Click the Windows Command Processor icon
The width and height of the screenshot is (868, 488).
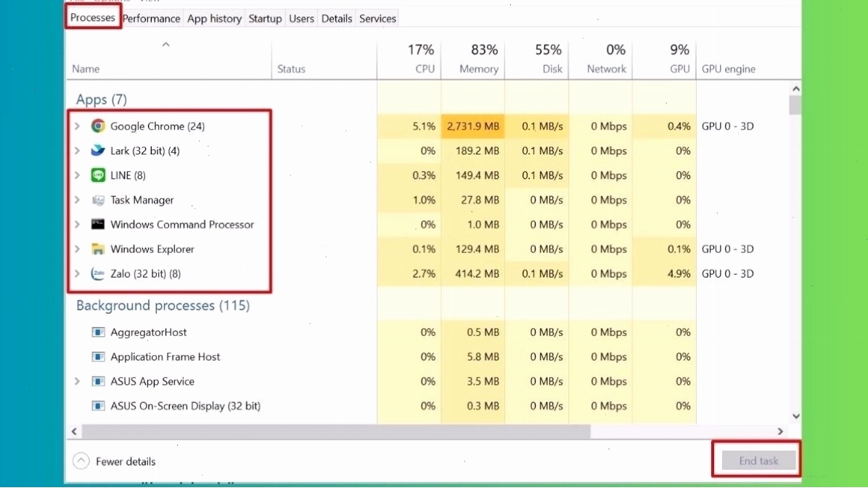point(98,224)
